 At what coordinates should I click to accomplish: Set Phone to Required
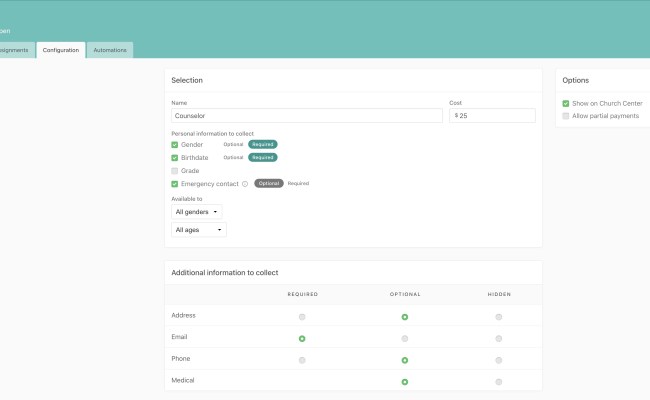coord(302,360)
